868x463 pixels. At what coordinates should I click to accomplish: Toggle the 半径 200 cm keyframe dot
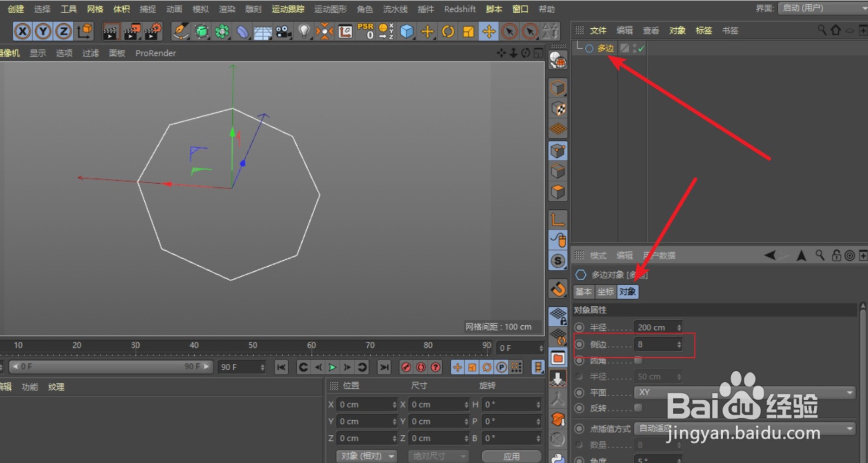click(x=580, y=327)
